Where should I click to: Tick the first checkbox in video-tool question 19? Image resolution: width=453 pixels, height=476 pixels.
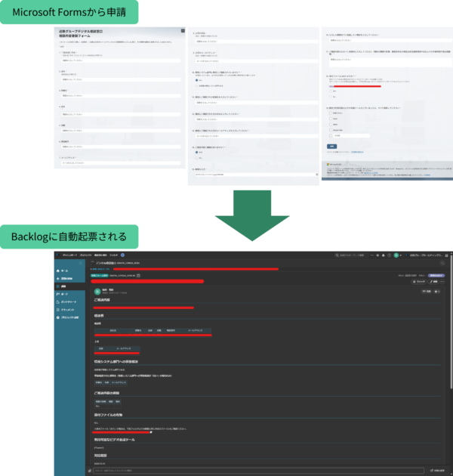click(x=331, y=113)
